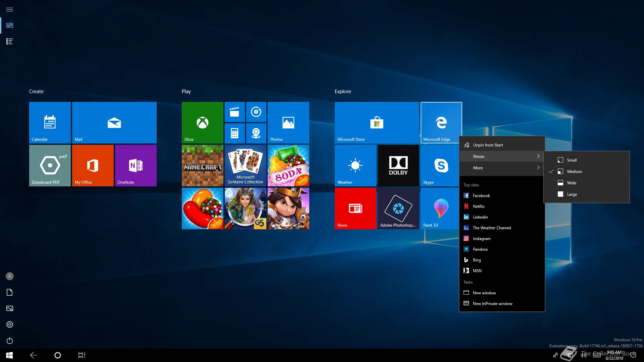The width and height of the screenshot is (644, 362).
Task: Open the Skype tile
Action: point(439,166)
